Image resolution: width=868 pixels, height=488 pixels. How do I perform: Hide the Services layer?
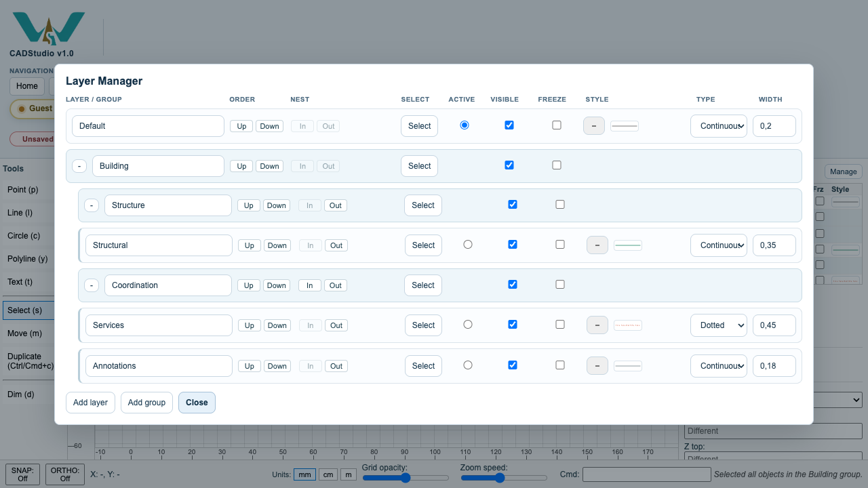513,325
